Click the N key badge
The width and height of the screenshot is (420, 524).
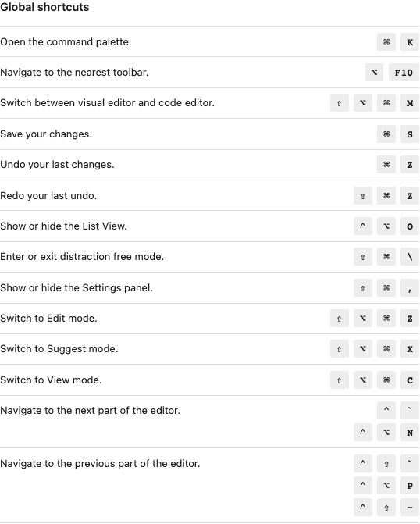tap(410, 433)
